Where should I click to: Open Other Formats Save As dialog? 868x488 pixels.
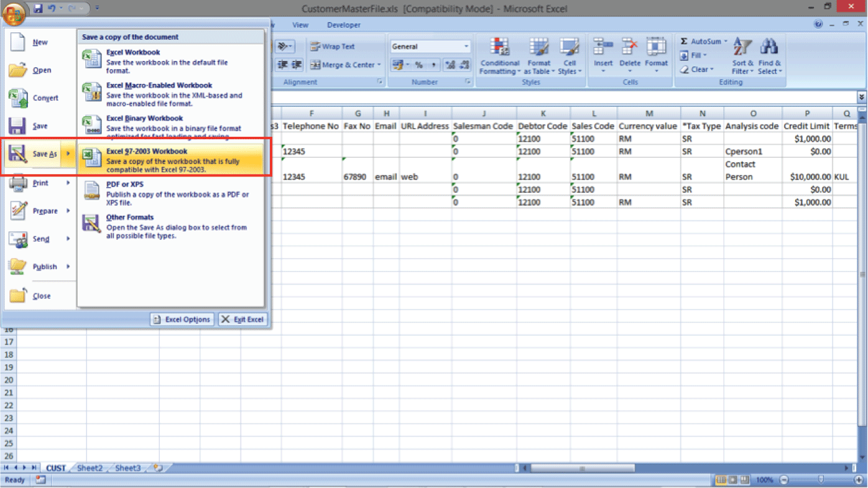click(x=171, y=226)
